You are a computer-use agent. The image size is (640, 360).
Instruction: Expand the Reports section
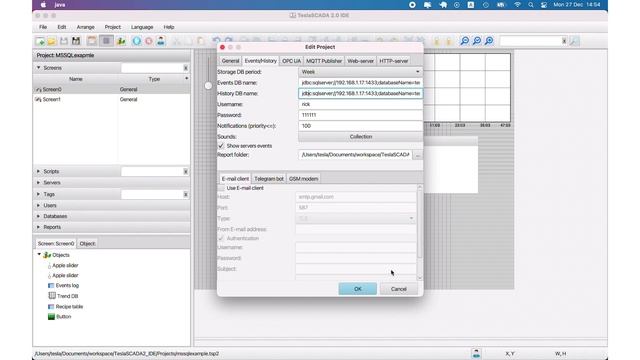(39, 227)
